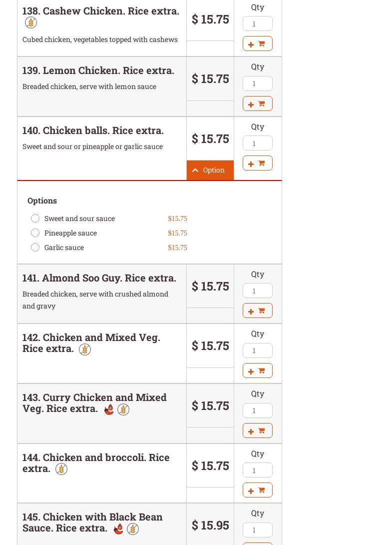Click quantity field for Chicken and broccoli

(x=257, y=470)
